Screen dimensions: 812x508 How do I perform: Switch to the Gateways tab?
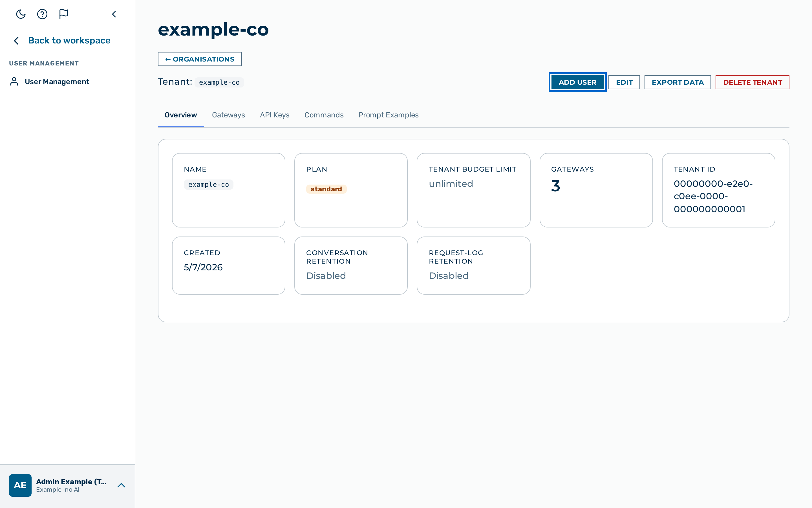(228, 115)
